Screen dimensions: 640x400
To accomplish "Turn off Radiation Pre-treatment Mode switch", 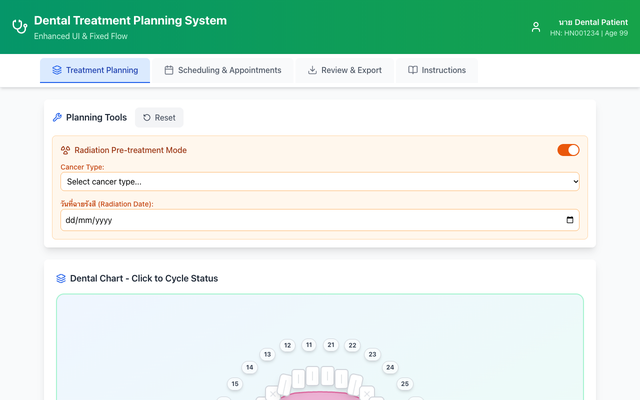I will pyautogui.click(x=568, y=150).
